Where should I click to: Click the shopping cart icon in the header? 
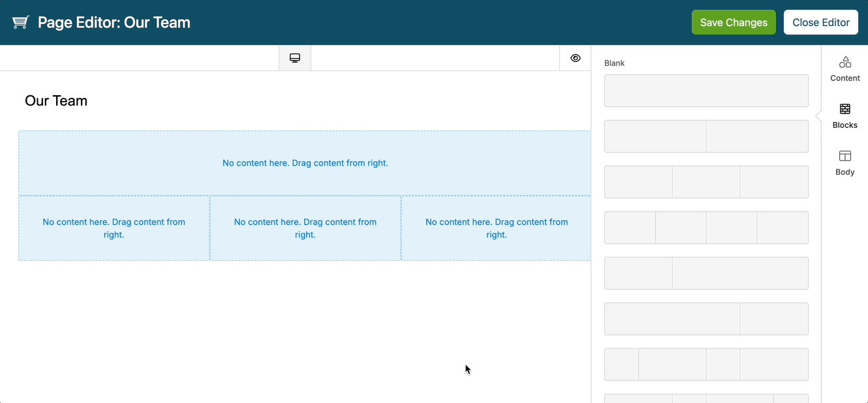coord(20,22)
